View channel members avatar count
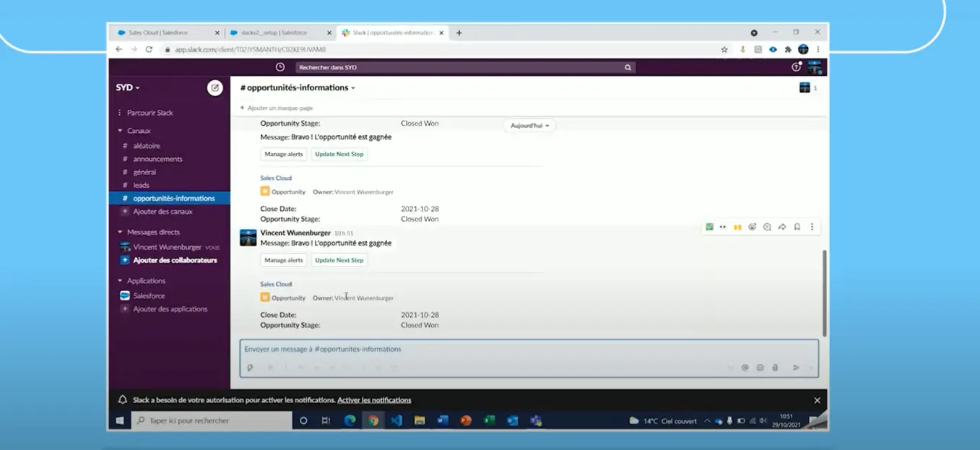The image size is (980, 450). click(808, 88)
